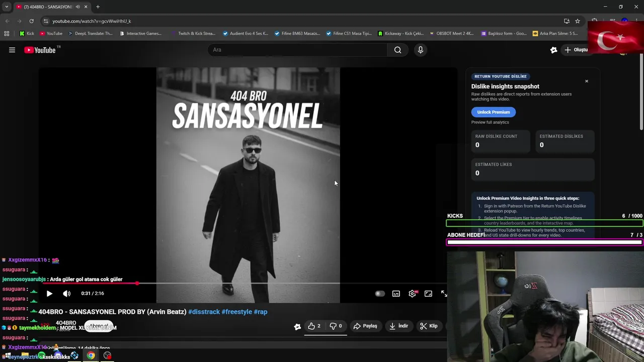
Task: Click the Unlock Premium button
Action: [494, 112]
